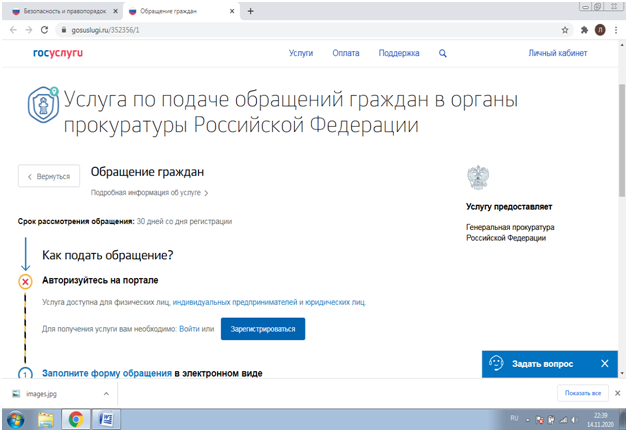Open юридических лиц link
The image size is (628, 432).
(336, 302)
